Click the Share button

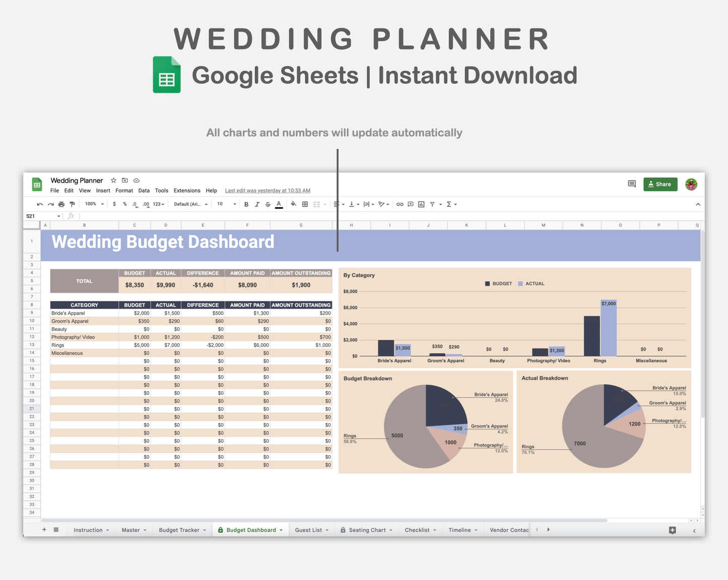[660, 184]
